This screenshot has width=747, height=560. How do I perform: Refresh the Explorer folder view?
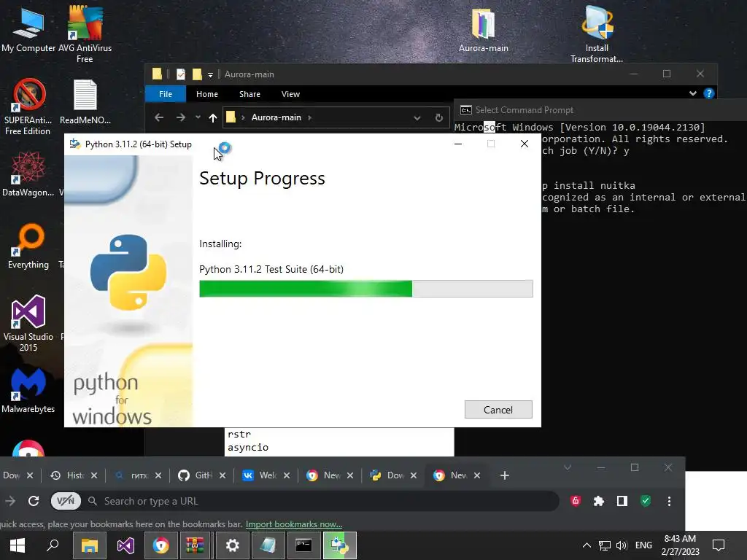click(438, 117)
